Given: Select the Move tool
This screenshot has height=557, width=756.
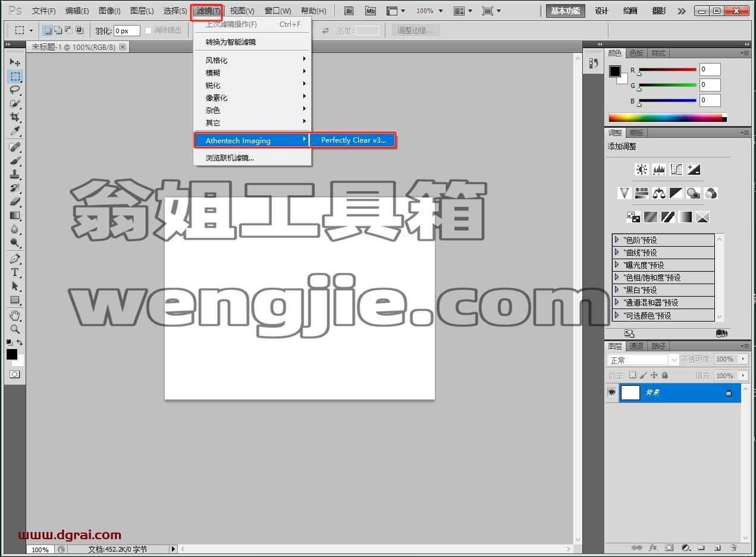Looking at the screenshot, I should [x=15, y=62].
